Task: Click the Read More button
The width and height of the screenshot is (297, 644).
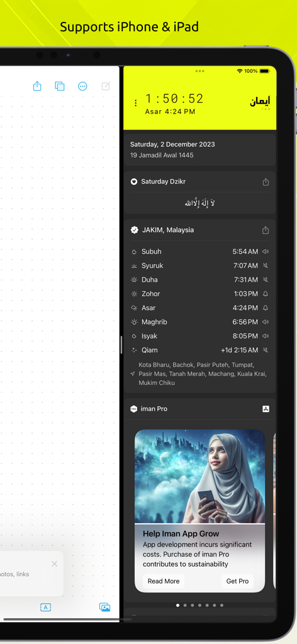Action: 164,581
